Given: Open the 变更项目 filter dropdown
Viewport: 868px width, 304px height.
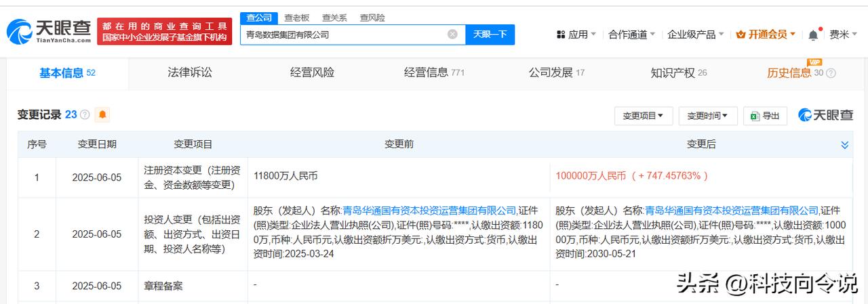Looking at the screenshot, I should [643, 116].
